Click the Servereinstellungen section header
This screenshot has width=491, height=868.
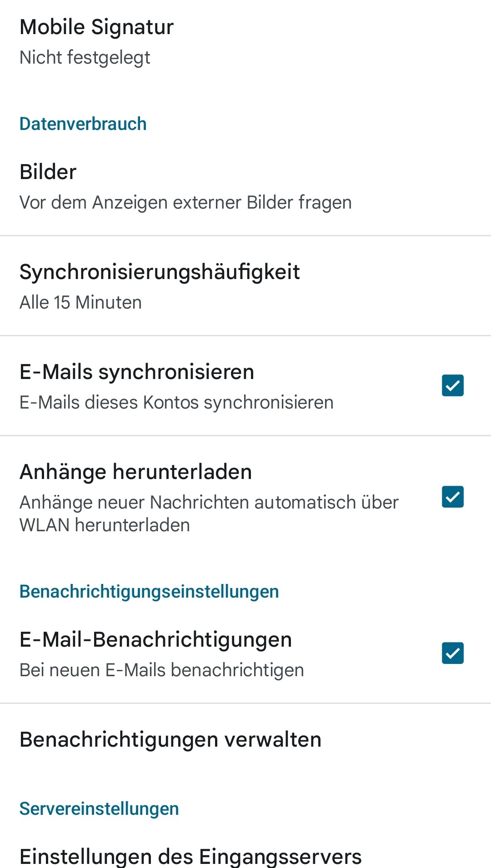tap(99, 809)
